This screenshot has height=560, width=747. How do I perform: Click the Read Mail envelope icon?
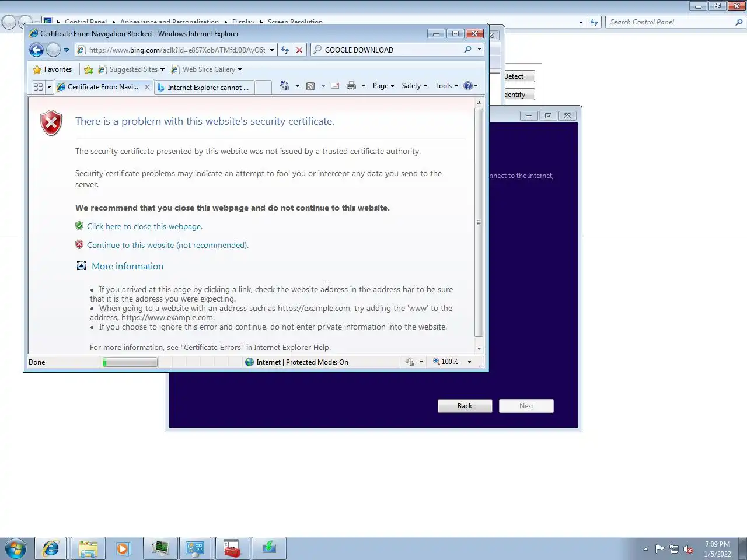335,86
